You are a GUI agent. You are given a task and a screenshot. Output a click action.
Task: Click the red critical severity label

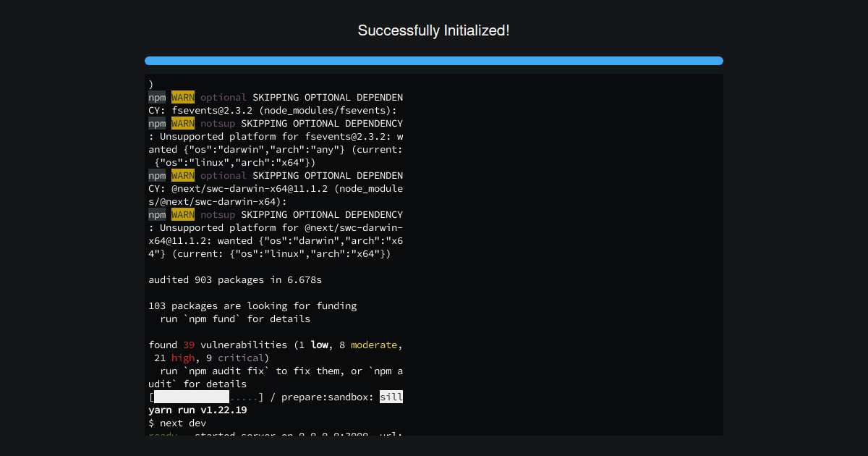241,358
